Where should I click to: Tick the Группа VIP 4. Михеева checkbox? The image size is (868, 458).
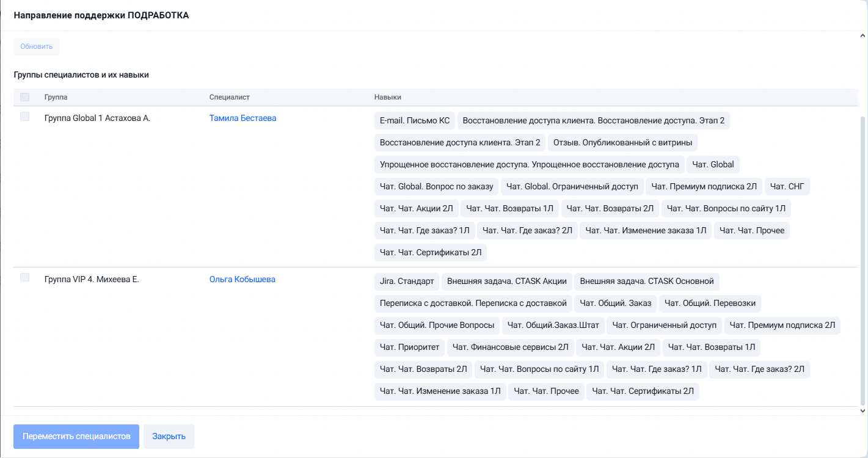click(x=24, y=277)
